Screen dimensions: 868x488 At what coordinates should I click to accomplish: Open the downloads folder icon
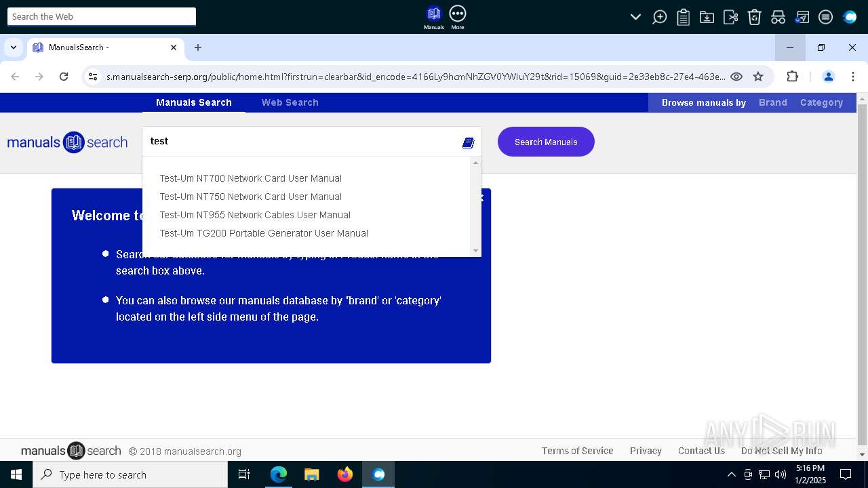pos(707,17)
